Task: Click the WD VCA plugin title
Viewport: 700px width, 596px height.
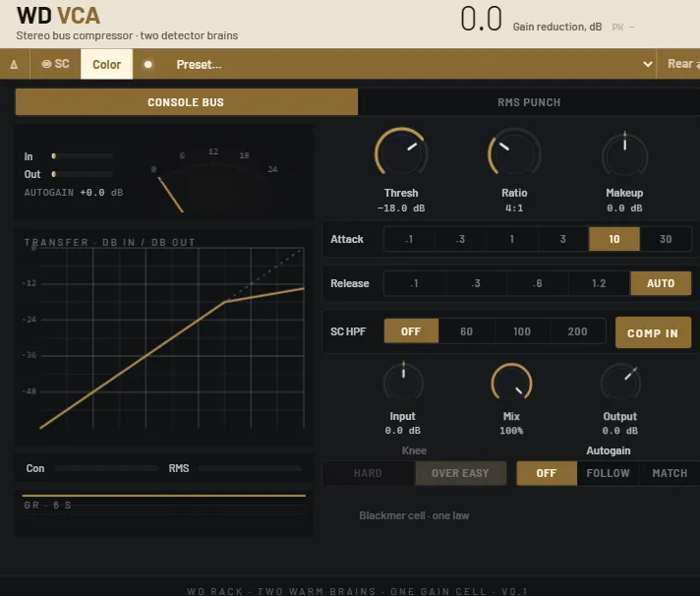Action: 58,16
